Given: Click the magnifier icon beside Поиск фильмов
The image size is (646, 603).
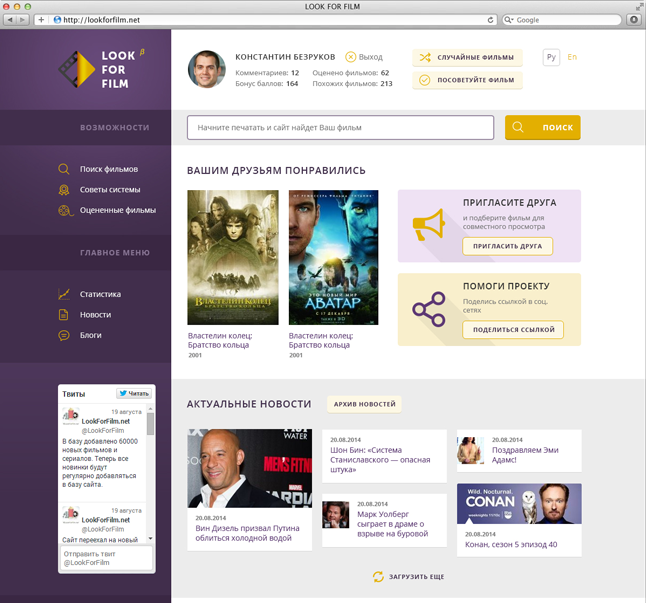Looking at the screenshot, I should (64, 169).
